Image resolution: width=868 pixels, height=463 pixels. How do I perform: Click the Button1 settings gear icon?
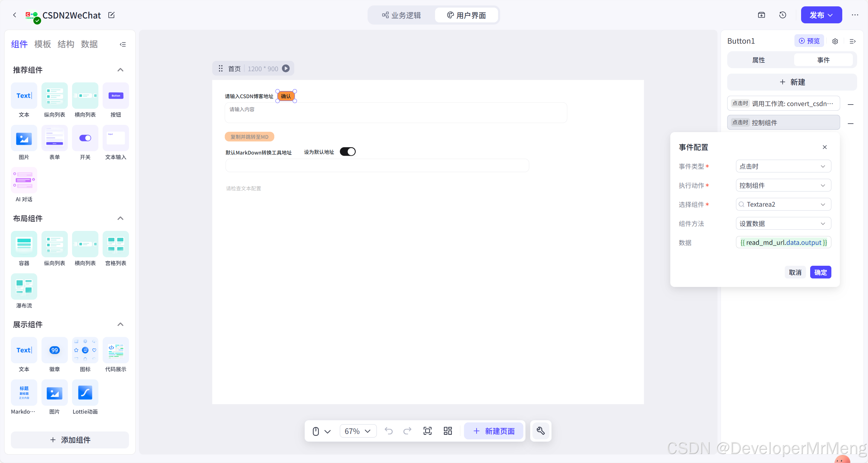coord(835,41)
